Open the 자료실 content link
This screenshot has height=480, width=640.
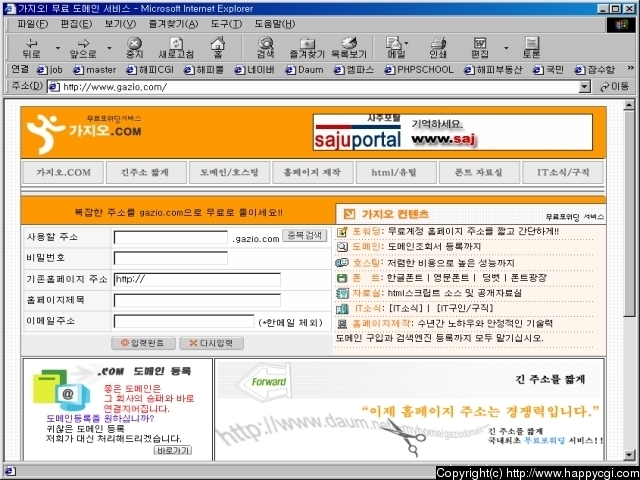point(368,293)
